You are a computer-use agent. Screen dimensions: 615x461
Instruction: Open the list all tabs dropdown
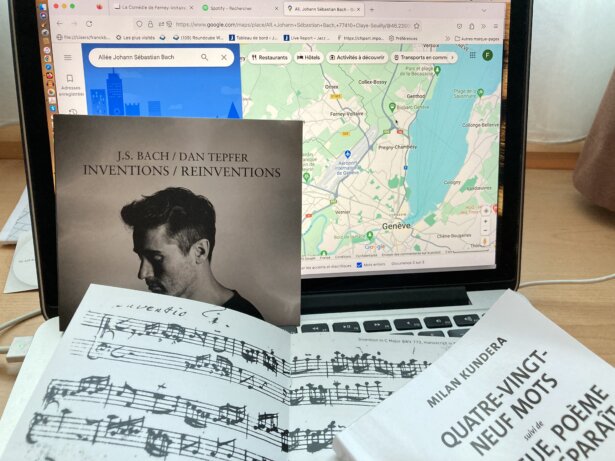pos(484,11)
